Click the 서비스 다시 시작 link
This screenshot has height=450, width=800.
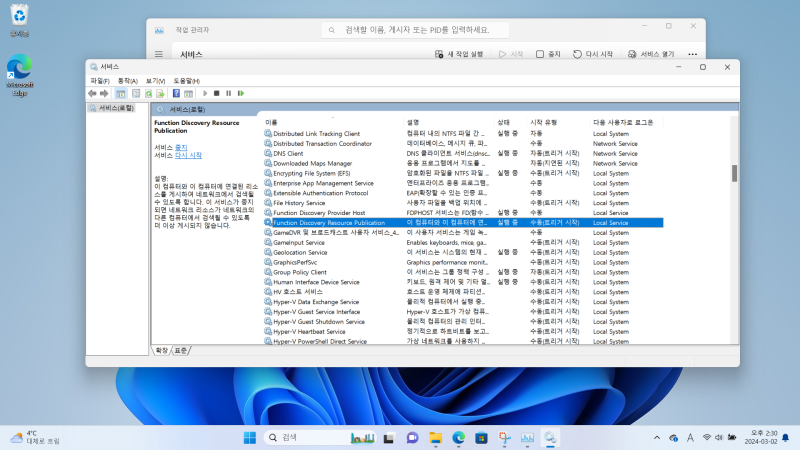(188, 155)
